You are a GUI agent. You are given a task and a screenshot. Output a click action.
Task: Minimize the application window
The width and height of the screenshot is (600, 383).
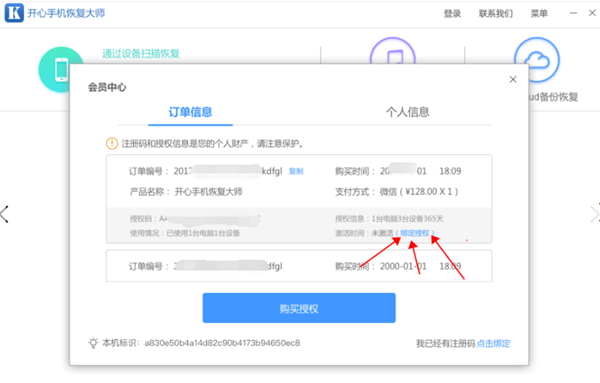pyautogui.click(x=573, y=13)
